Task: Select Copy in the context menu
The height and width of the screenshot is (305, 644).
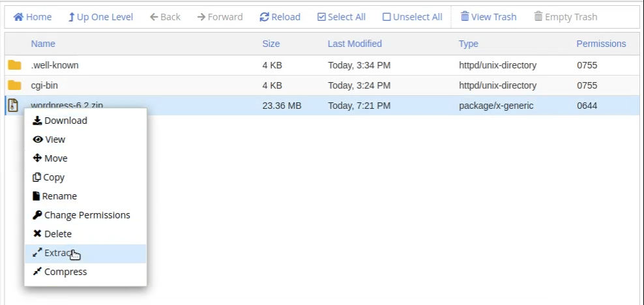Action: [85, 177]
